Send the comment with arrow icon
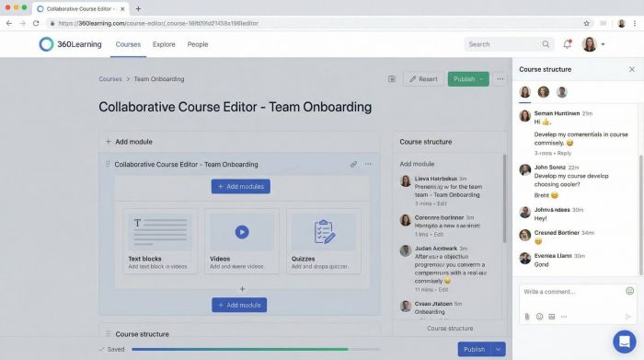The image size is (644, 360). 628,316
